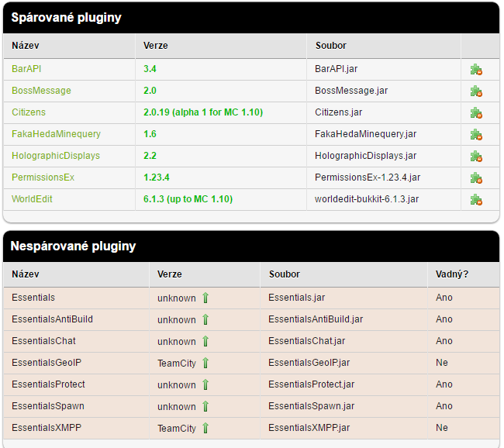504x448 pixels.
Task: Click the EssentialsAntiBuild.jar file name
Action: [316, 319]
